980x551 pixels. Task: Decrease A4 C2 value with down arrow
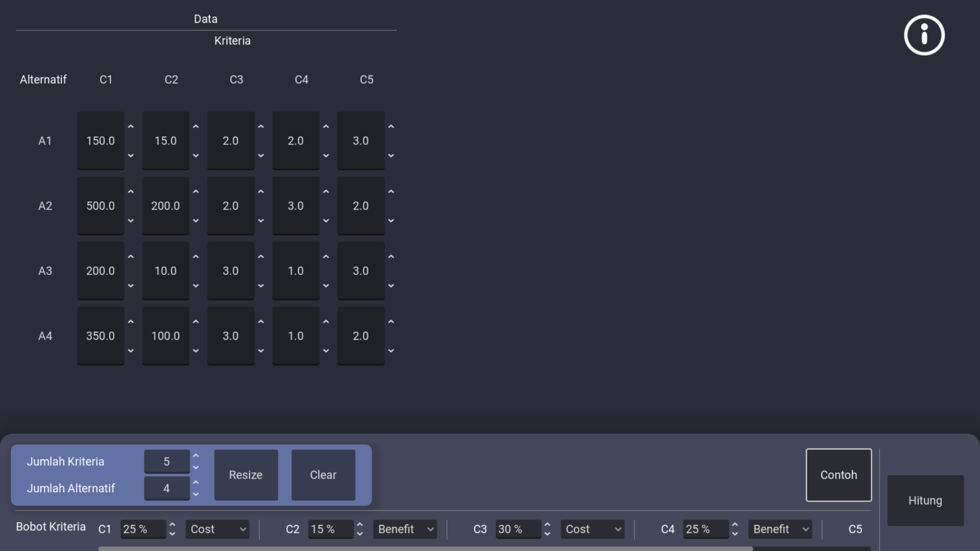196,351
